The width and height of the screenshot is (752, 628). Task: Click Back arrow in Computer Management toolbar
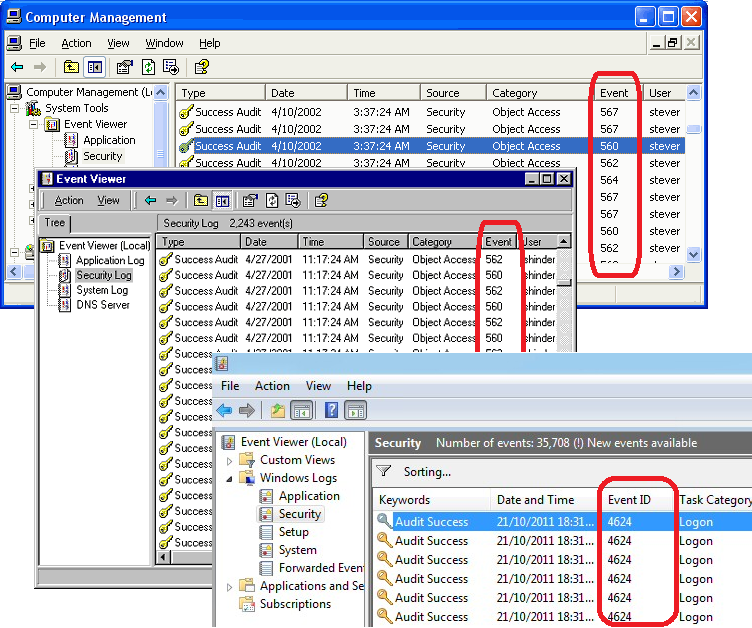[x=17, y=67]
